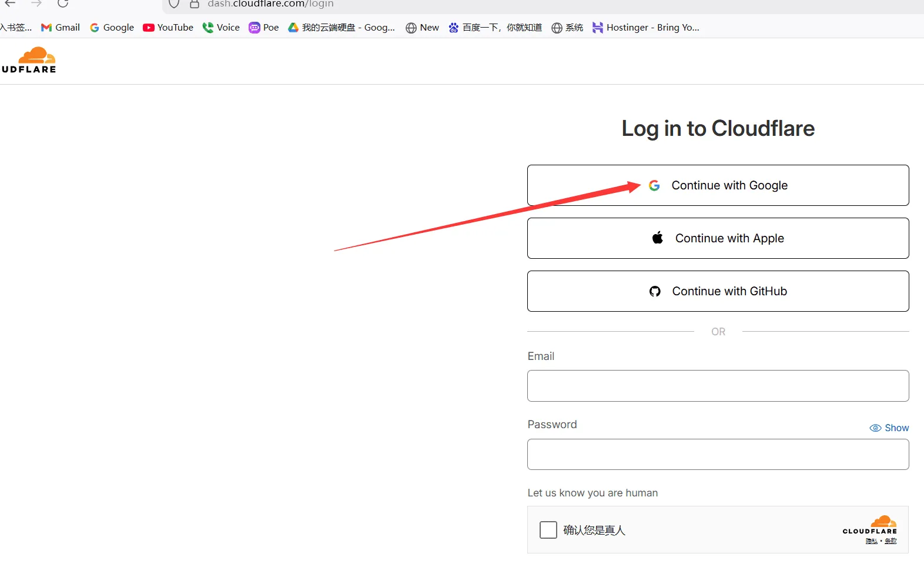Reload the page with refresh icon
This screenshot has width=924, height=567.
tap(63, 4)
